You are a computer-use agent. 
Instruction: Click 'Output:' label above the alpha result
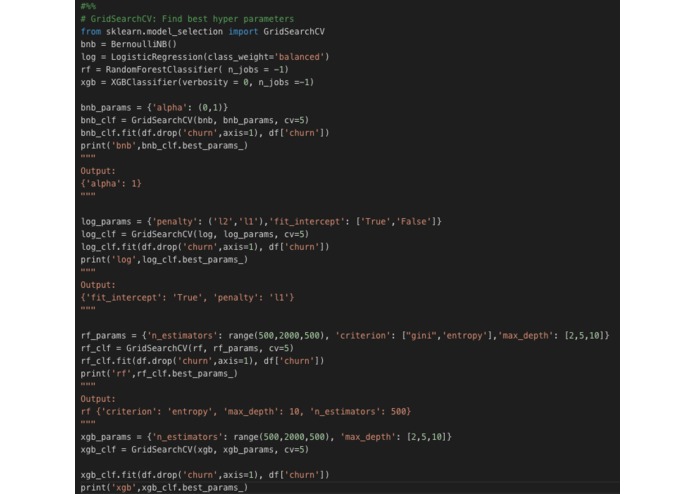tap(98, 171)
